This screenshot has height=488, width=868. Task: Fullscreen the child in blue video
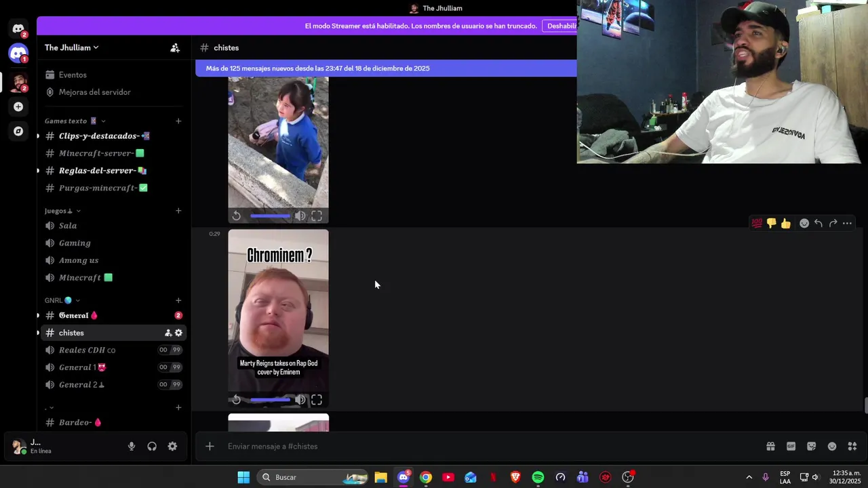pos(317,216)
